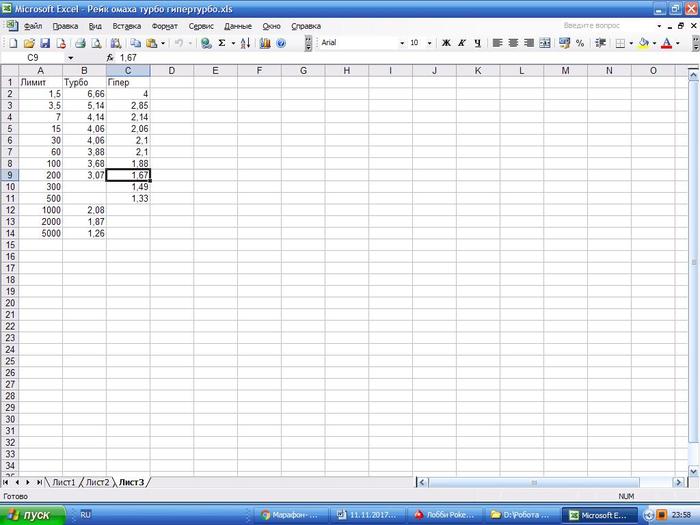Open the Borders style dropdown arrow
700x525 pixels.
point(631,43)
